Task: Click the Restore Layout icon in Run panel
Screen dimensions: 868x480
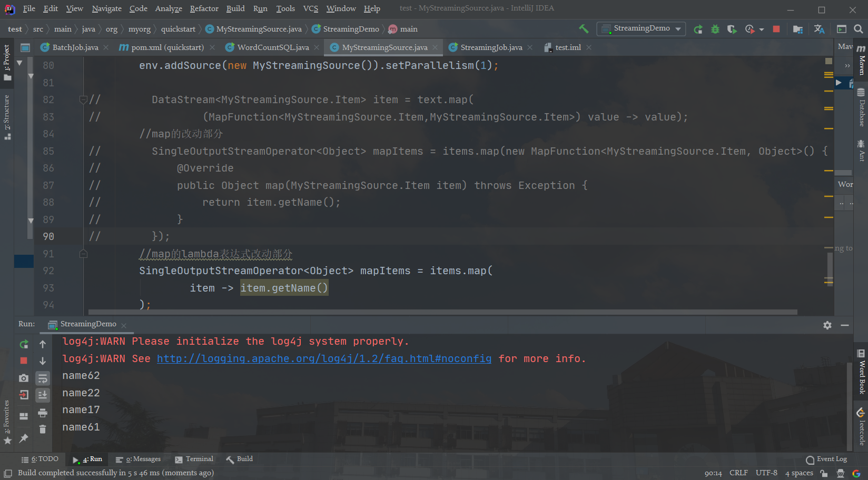Action: [x=24, y=416]
